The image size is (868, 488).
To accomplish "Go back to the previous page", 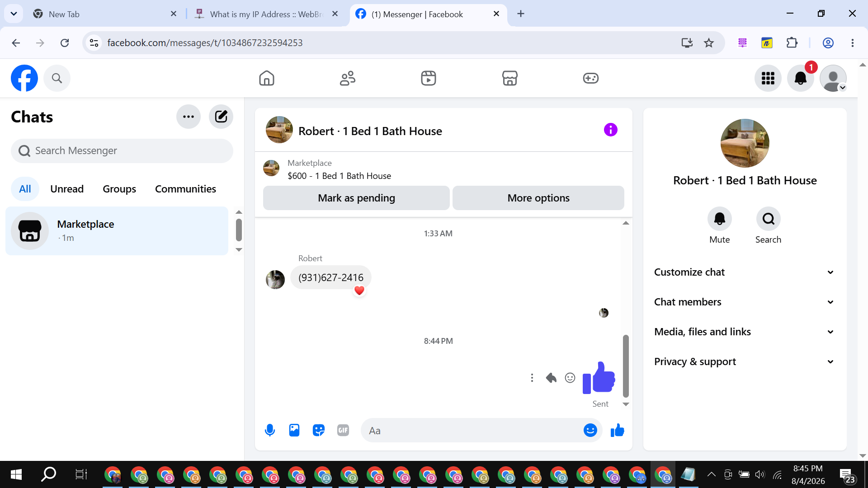I will tap(16, 43).
